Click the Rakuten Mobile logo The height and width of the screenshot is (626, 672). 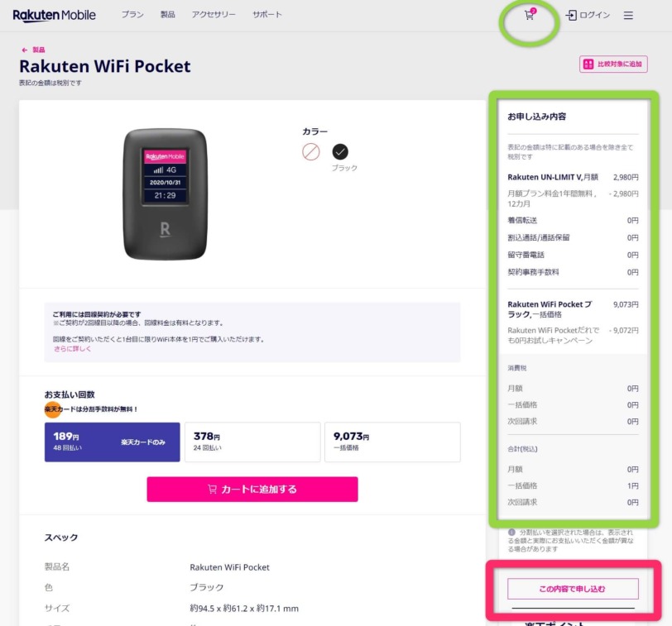click(x=54, y=15)
